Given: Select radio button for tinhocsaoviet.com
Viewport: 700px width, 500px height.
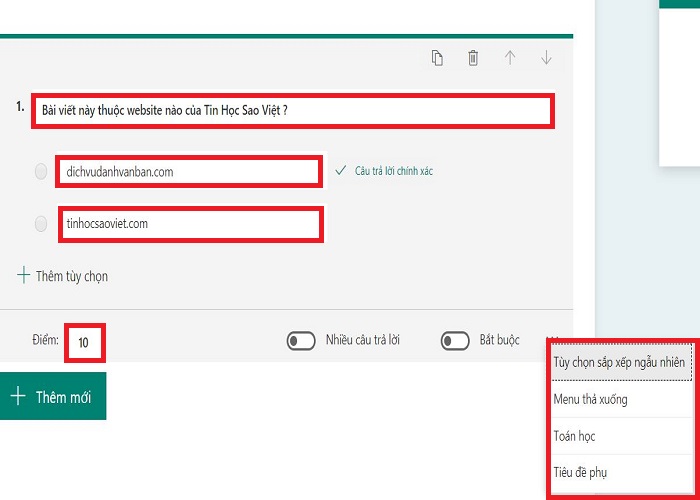Looking at the screenshot, I should [41, 224].
